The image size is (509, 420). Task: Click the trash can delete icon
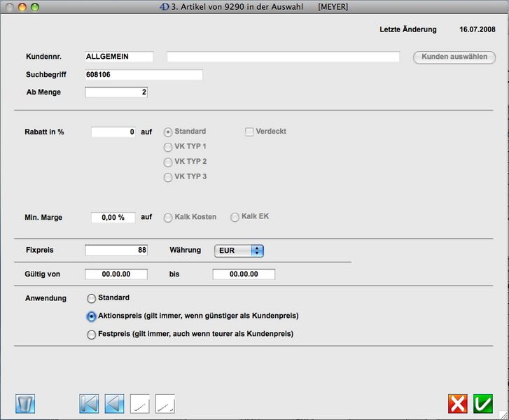[25, 404]
